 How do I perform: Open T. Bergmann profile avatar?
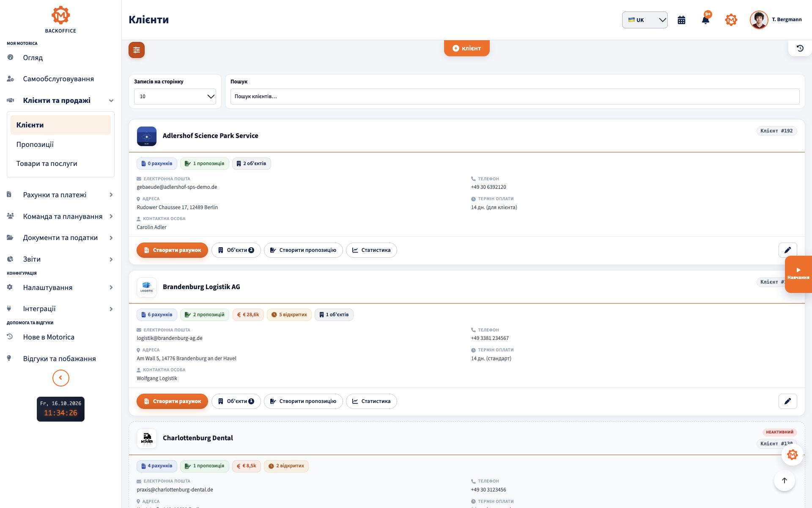click(759, 20)
